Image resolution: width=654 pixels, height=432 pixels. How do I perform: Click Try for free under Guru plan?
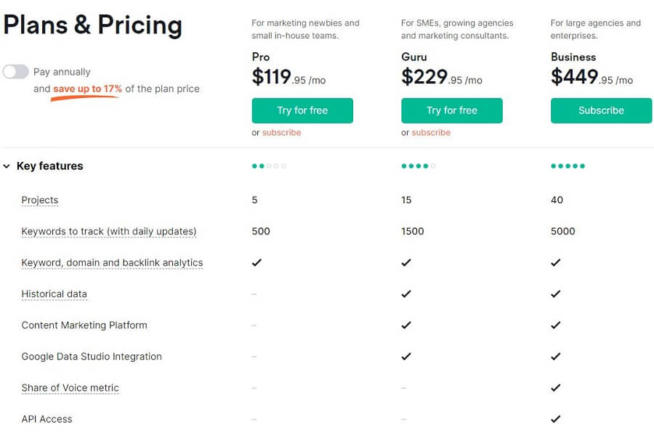pyautogui.click(x=451, y=110)
